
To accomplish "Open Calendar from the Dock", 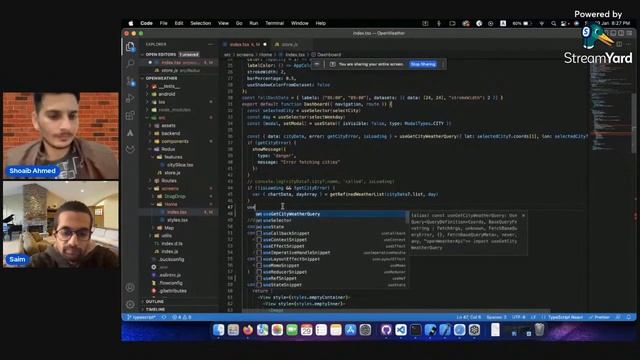I will [x=307, y=330].
